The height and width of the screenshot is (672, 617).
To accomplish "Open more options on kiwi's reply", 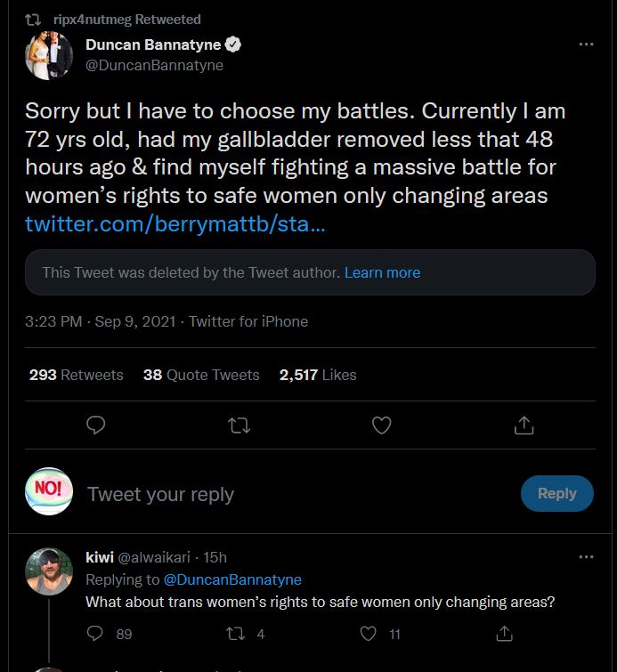I will [585, 557].
